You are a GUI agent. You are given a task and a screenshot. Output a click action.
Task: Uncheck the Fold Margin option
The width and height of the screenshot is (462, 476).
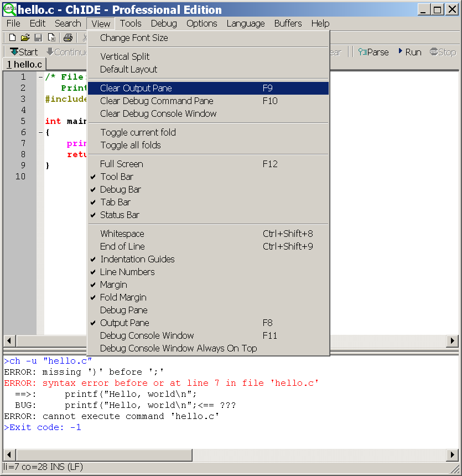pos(208,298)
